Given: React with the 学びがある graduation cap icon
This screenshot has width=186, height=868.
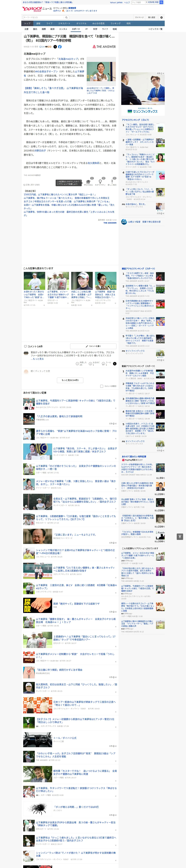Looking at the screenshot, I should pyautogui.click(x=89, y=182).
